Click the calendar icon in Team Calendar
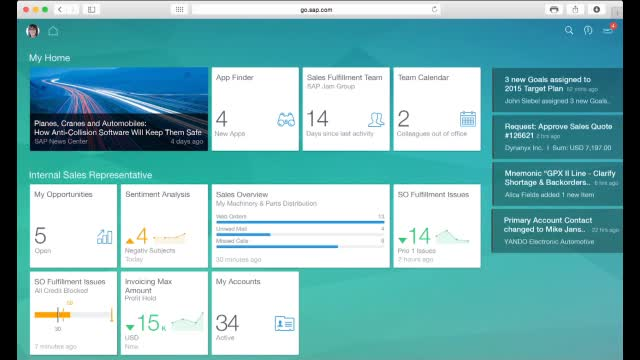Screen dimensions: 640x360 (468, 119)
